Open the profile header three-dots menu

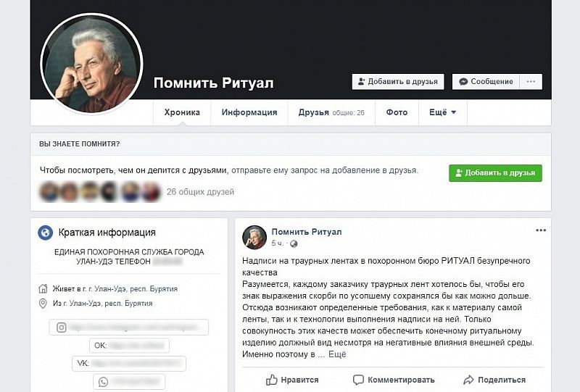coord(531,82)
